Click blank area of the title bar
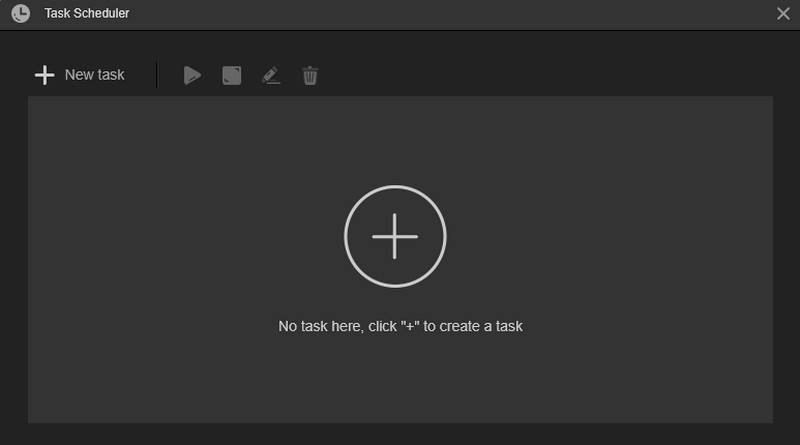Image resolution: width=800 pixels, height=445 pixels. [x=450, y=14]
